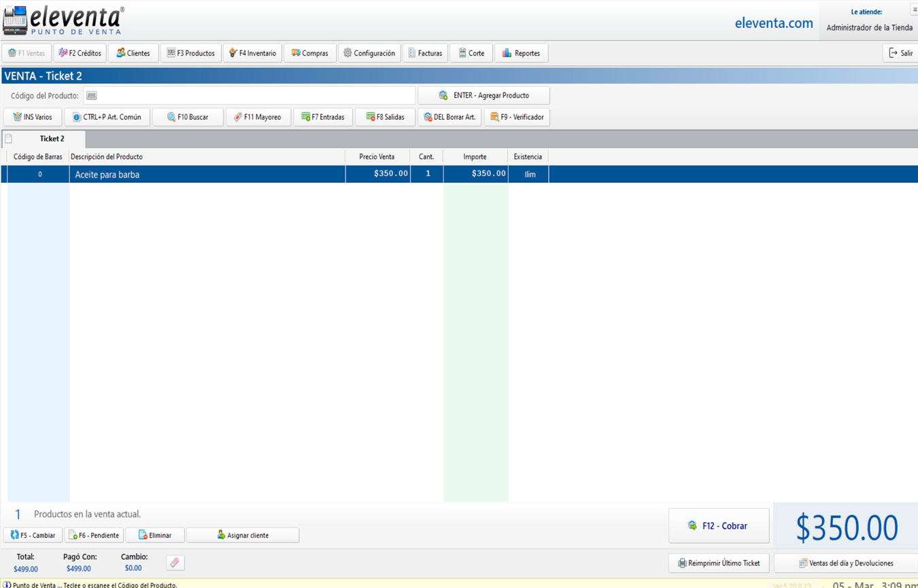The image size is (918, 588).
Task: Go to F3 Productos
Action: coord(191,53)
